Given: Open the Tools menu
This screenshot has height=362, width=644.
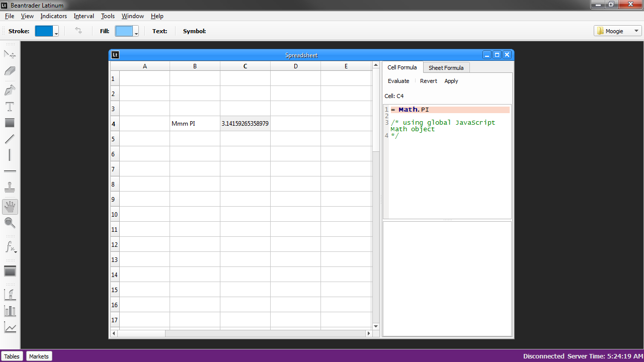Looking at the screenshot, I should click(x=108, y=16).
